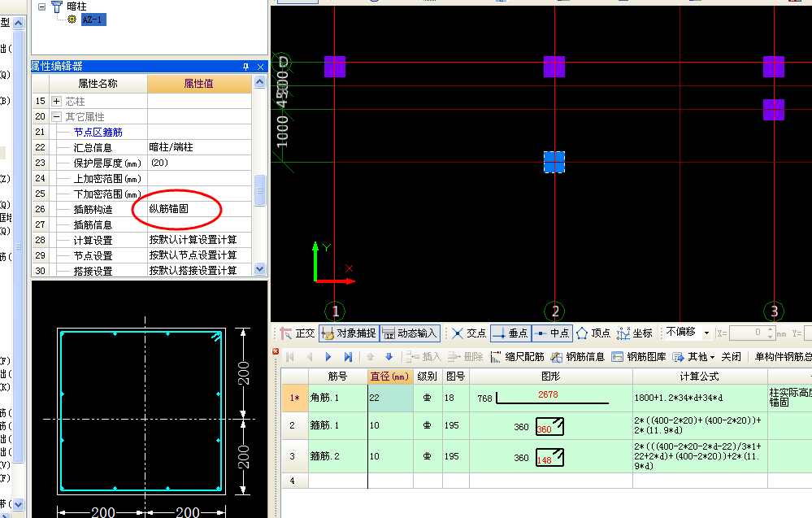Move rebar row up arrow
812x518 pixels.
pyautogui.click(x=370, y=357)
